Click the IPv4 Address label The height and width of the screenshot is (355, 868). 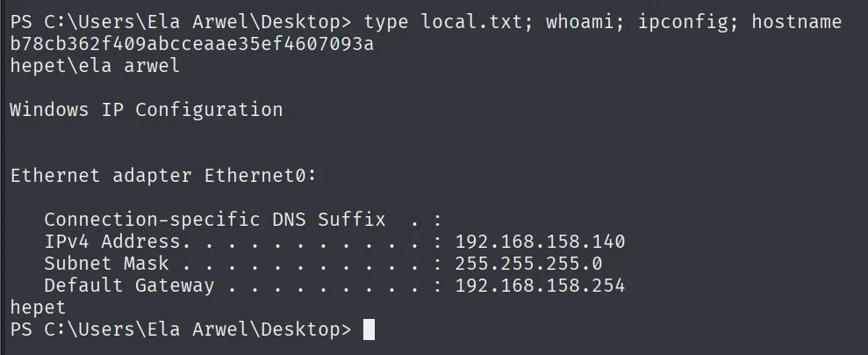click(112, 242)
